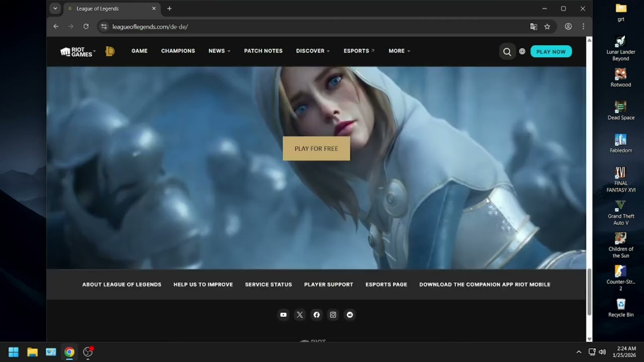Open Help Us To Improve link
644x362 pixels.
(x=203, y=285)
